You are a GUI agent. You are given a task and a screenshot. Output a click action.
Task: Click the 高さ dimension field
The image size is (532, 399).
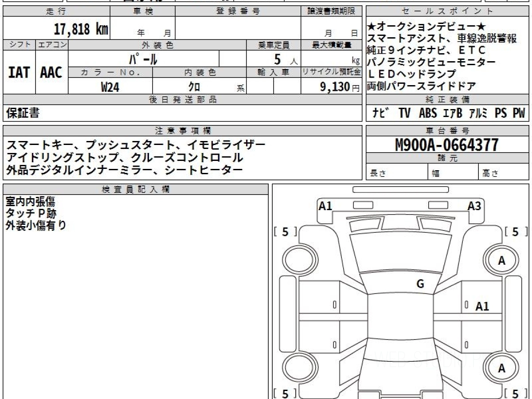click(504, 172)
